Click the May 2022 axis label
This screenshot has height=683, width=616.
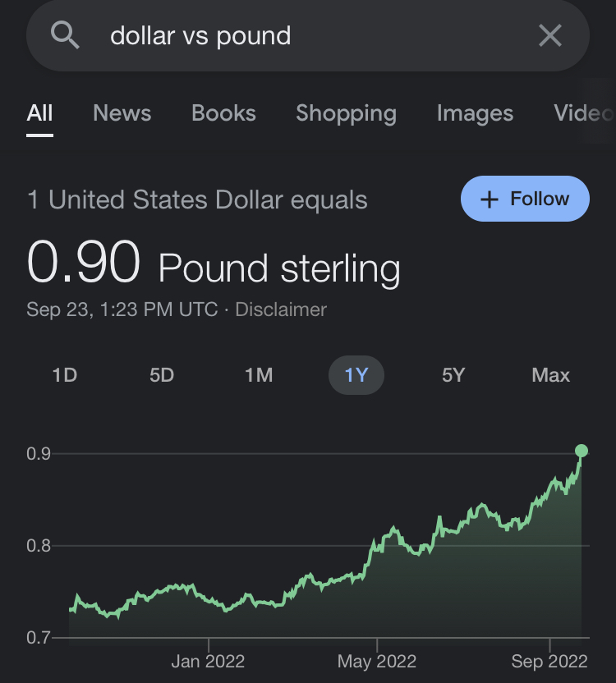click(377, 662)
